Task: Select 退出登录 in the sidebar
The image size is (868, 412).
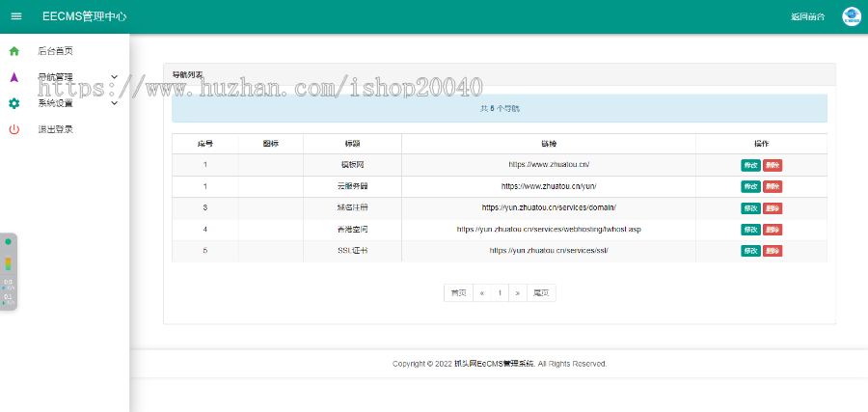Action: [55, 129]
